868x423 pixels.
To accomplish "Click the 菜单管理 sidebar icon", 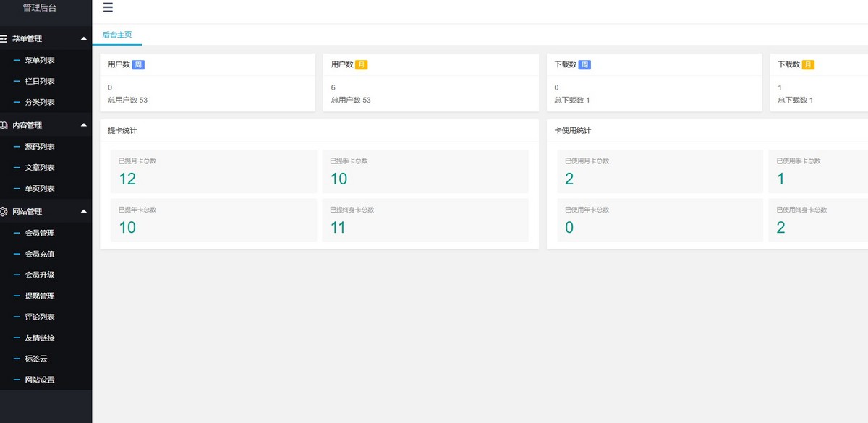I will pyautogui.click(x=4, y=39).
